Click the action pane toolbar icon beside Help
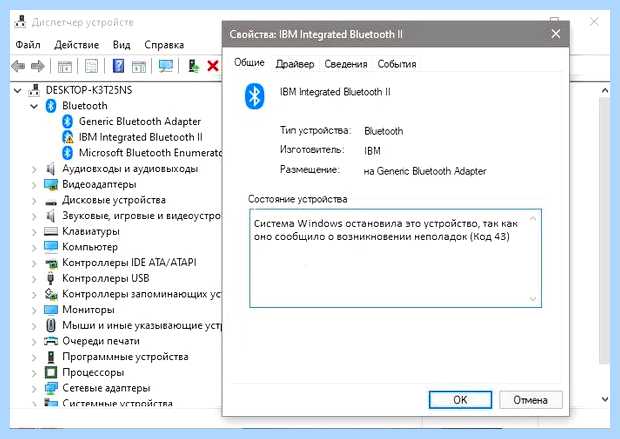The width and height of the screenshot is (620, 439). tap(139, 66)
